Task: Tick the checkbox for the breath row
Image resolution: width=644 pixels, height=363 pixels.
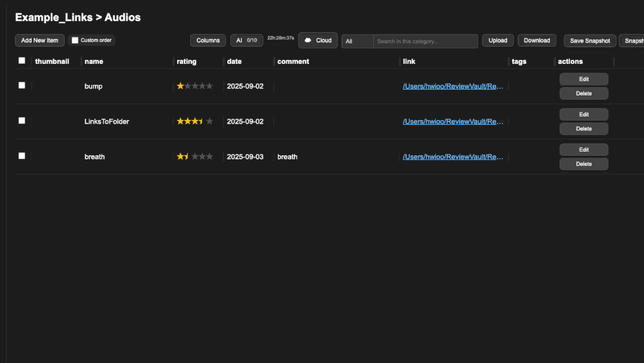Action: 22,156
